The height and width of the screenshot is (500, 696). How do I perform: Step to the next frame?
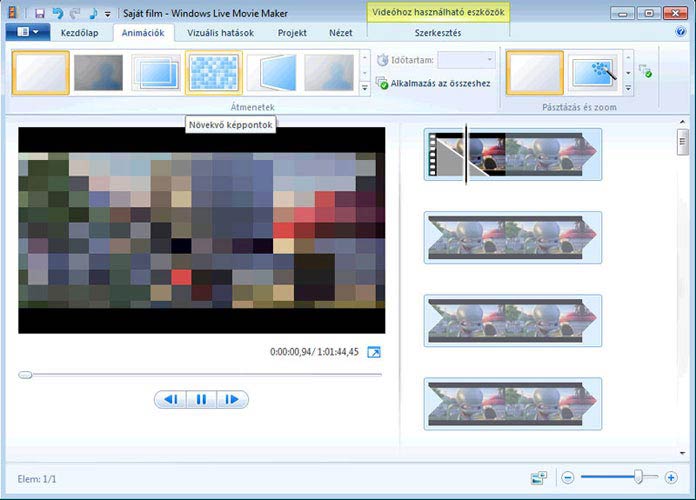point(232,399)
